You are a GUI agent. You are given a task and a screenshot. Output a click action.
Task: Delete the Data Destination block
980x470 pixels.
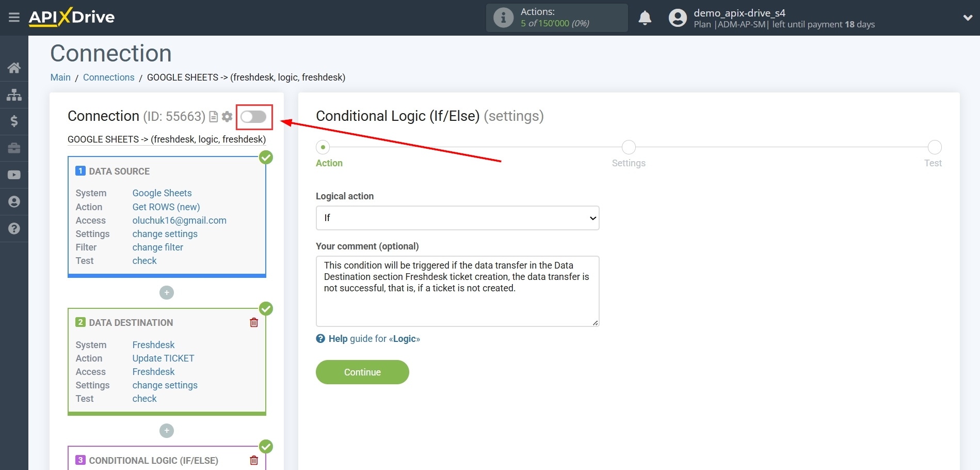pos(254,322)
